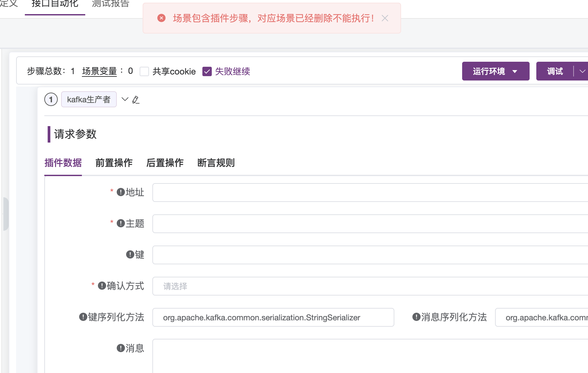Viewport: 588px width, 373px height.
Task: Open the 确认方式 select box
Action: pyautogui.click(x=370, y=286)
